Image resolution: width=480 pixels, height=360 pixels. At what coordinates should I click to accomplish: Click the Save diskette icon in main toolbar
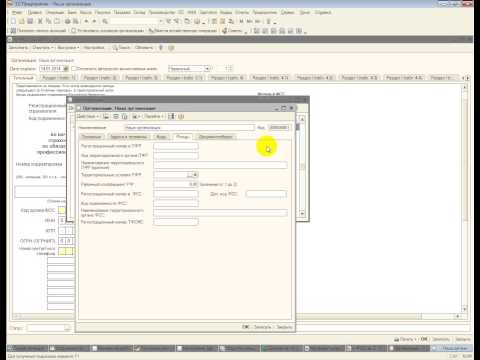[x=30, y=21]
